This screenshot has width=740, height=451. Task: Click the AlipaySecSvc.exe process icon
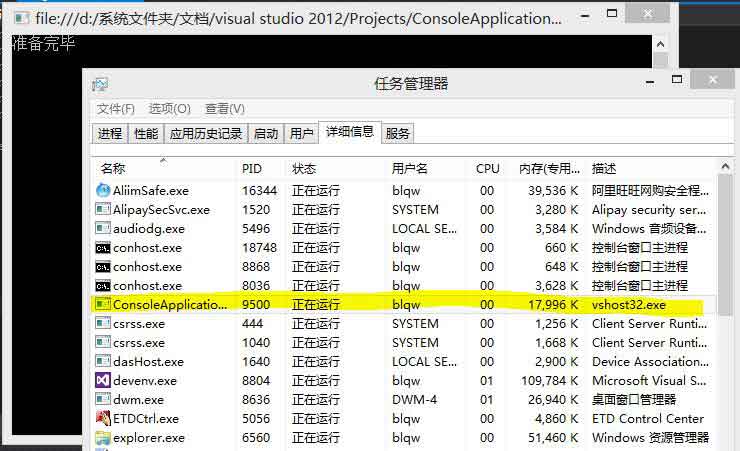(103, 209)
